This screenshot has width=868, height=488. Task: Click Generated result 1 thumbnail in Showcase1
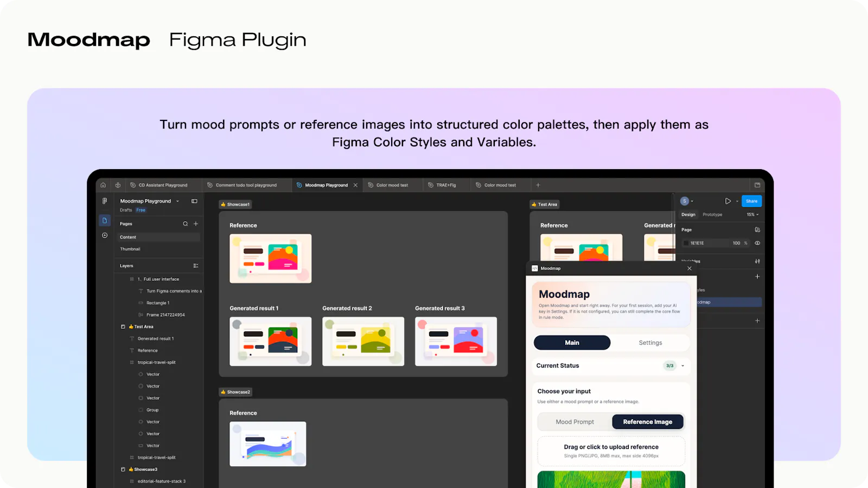271,342
